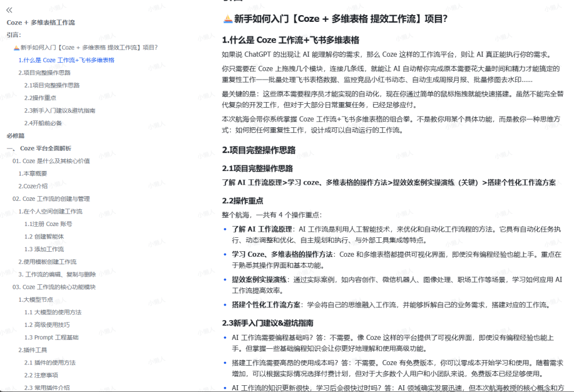This screenshot has width=574, height=392.
Task: Jump to outline item 1.3 添加工作流
Action: pos(44,249)
